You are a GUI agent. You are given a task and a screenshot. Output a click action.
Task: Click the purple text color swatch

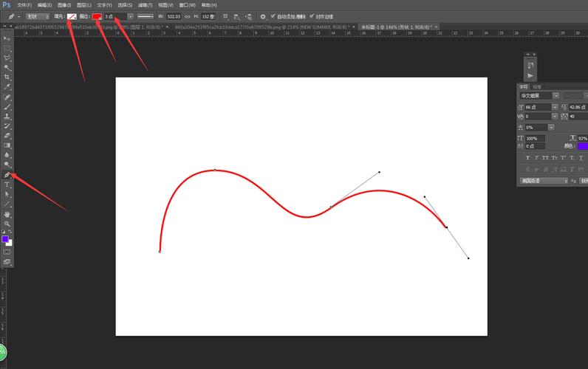coord(582,145)
